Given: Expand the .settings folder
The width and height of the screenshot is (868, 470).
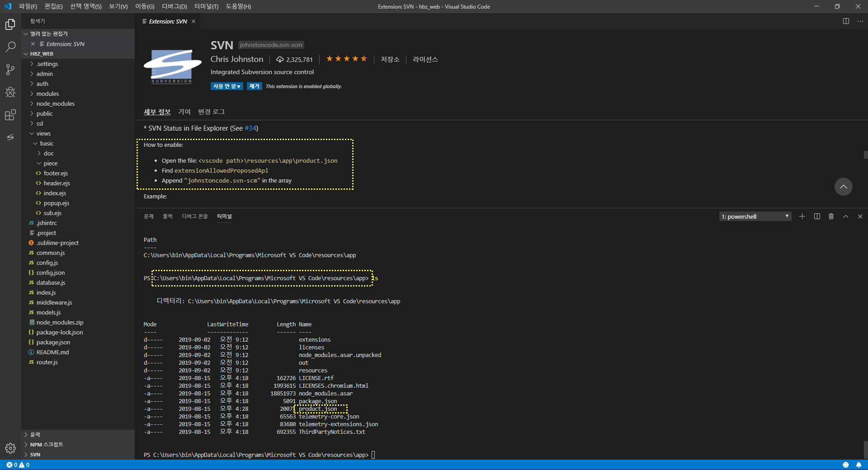Looking at the screenshot, I should coord(78,64).
